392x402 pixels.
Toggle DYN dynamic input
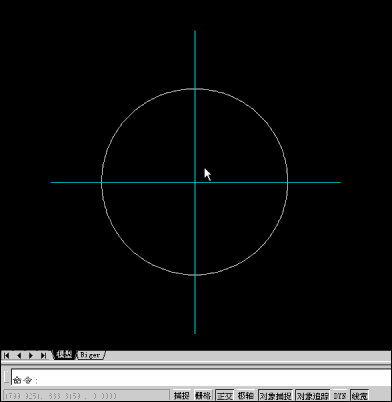pos(340,396)
